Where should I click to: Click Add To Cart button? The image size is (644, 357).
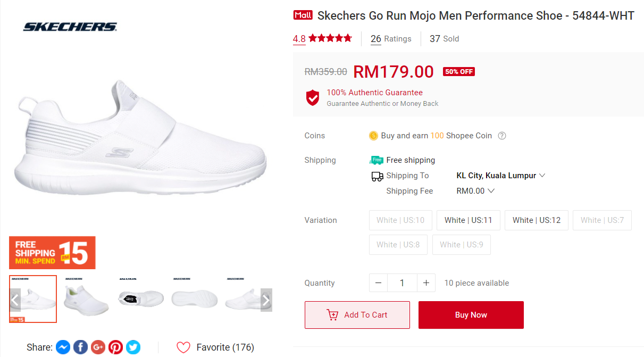357,315
